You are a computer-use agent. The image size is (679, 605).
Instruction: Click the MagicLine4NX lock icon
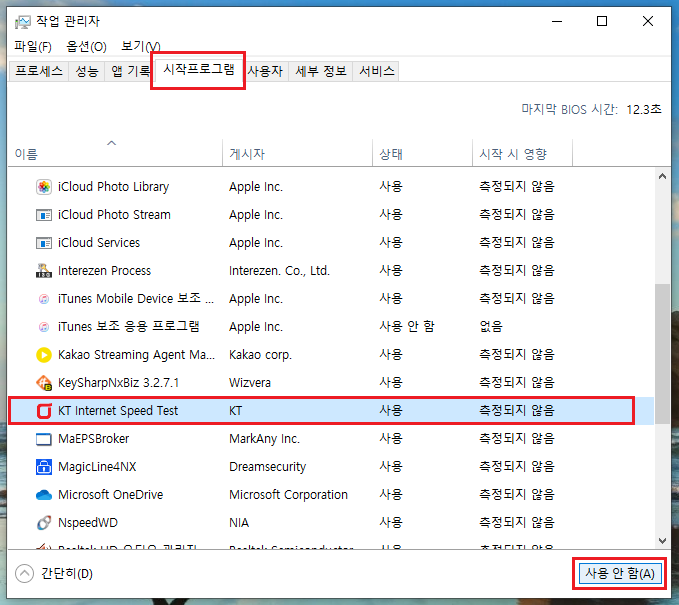click(44, 467)
